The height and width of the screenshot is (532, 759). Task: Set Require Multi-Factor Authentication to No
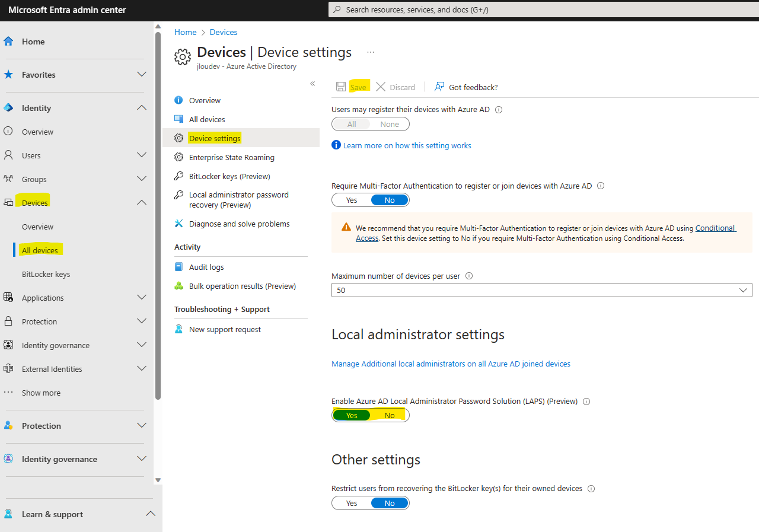point(390,200)
